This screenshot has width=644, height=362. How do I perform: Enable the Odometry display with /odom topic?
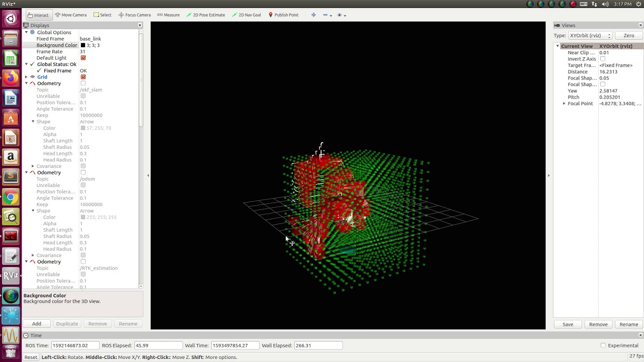(x=83, y=172)
